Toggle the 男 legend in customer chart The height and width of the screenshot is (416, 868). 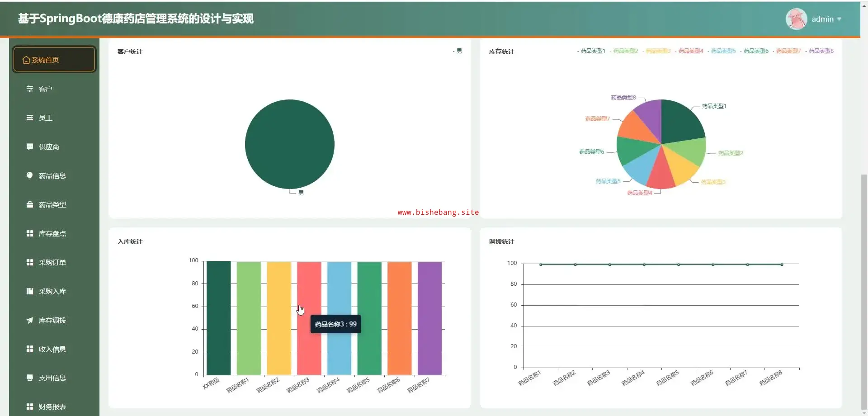(x=458, y=51)
